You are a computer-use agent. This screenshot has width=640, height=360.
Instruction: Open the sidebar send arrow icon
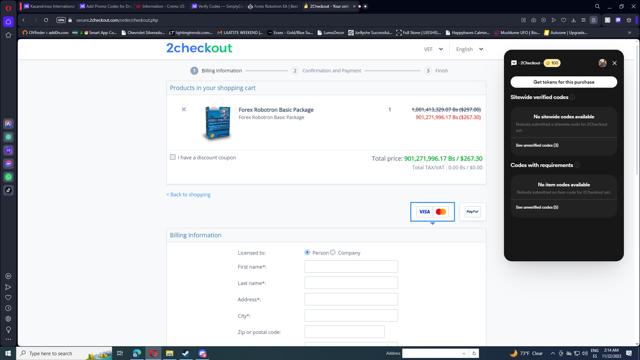[8, 287]
